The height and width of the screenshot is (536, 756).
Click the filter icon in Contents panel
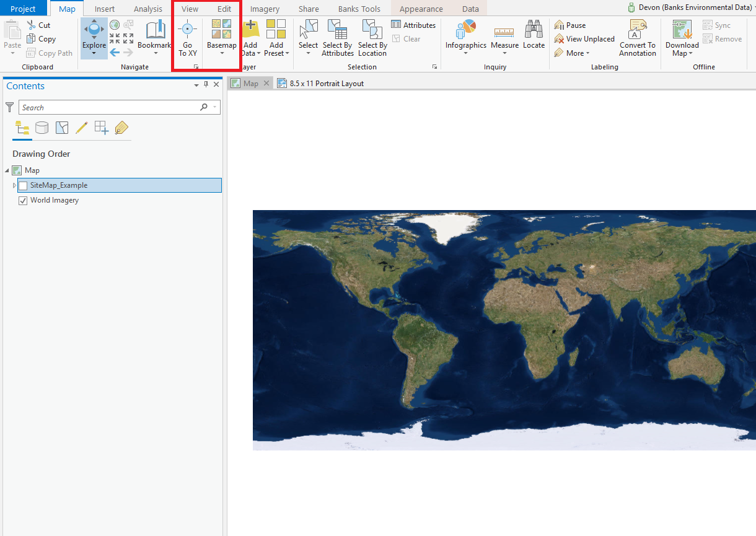(x=10, y=107)
